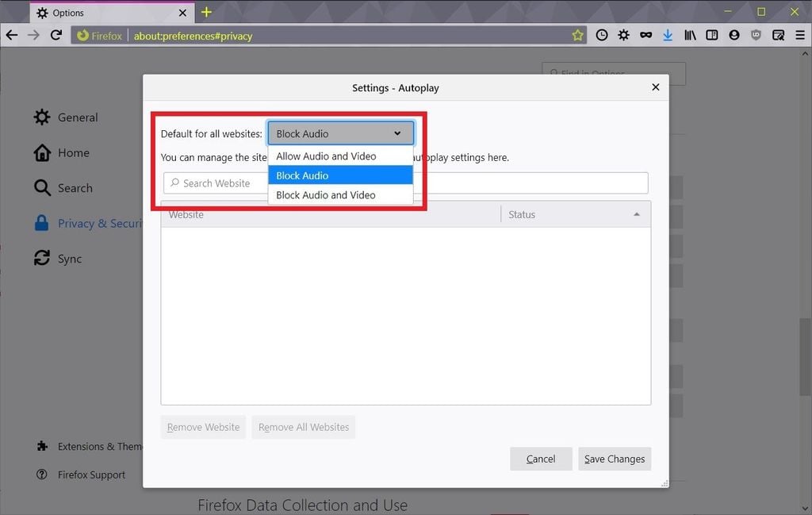
Task: Save Changes to autoplay settings
Action: (615, 459)
